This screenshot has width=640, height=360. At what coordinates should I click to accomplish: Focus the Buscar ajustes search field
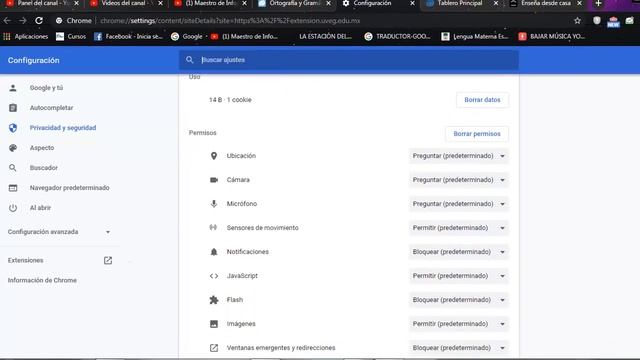click(349, 60)
